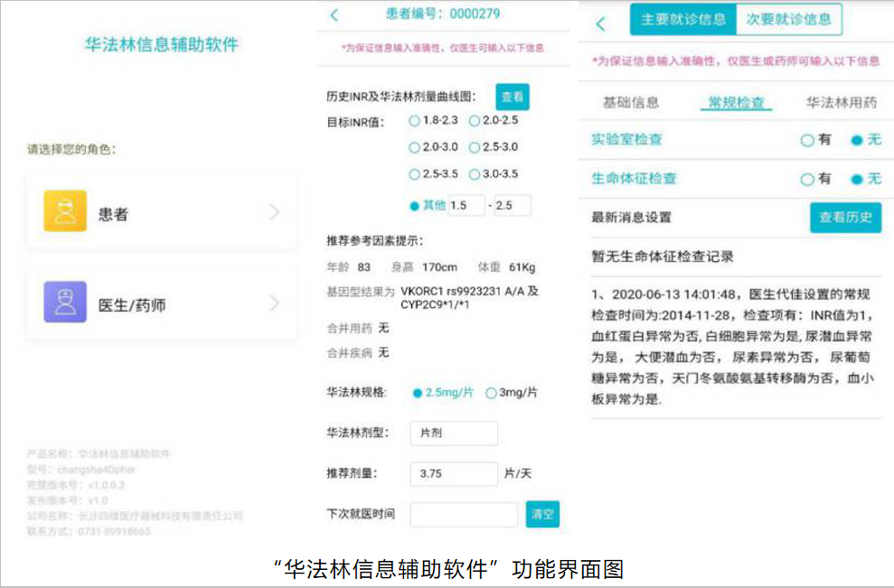Select target INR range 2.0-3.0

click(415, 147)
